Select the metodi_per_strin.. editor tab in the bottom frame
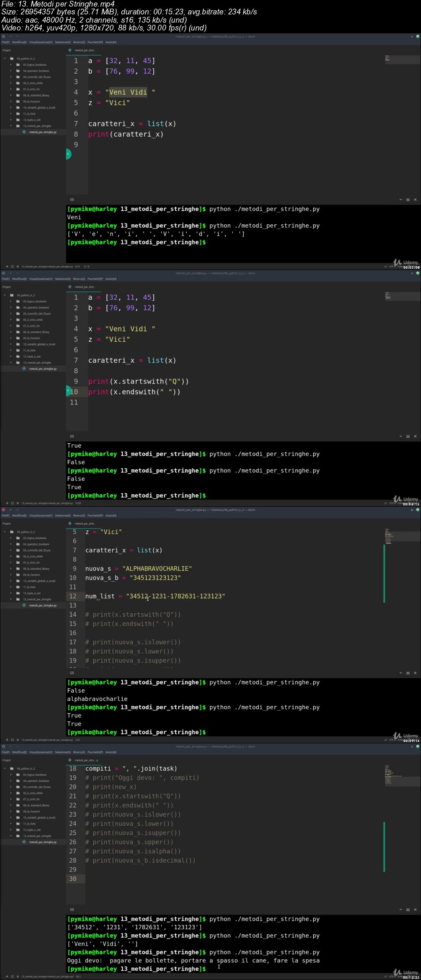Viewport: 421px width, 980px height. click(x=85, y=760)
